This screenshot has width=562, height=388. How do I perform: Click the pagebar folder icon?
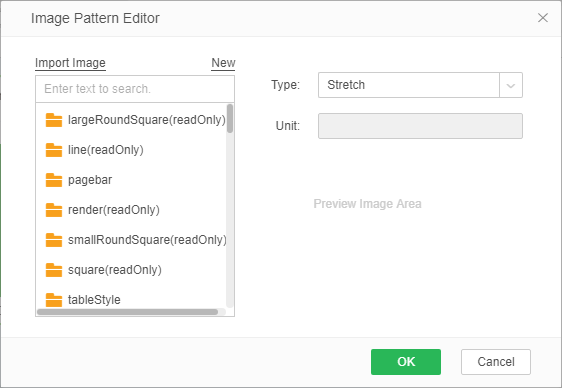pos(54,180)
